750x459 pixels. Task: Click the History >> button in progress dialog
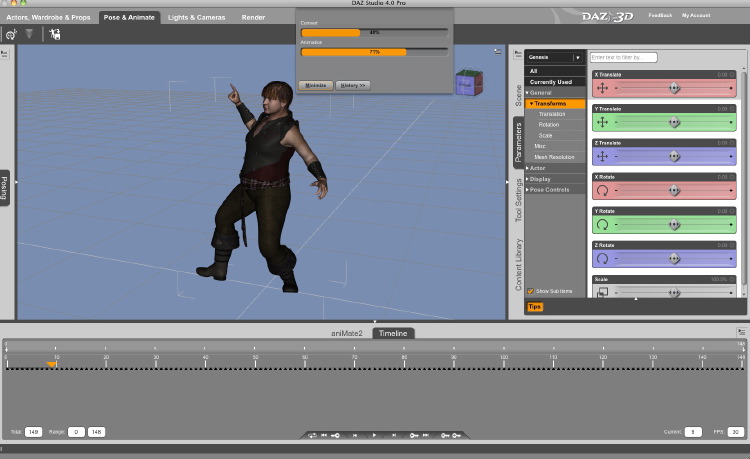tap(353, 85)
